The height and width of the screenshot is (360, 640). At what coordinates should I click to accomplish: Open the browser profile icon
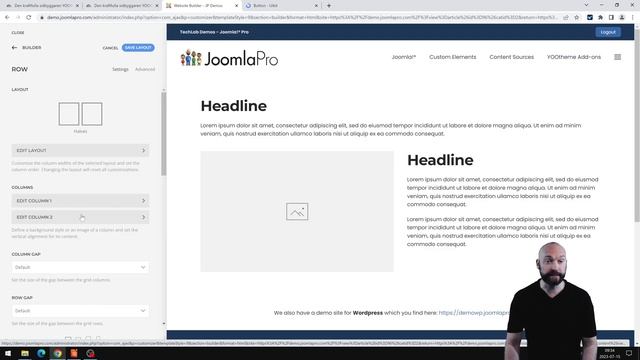point(622,18)
